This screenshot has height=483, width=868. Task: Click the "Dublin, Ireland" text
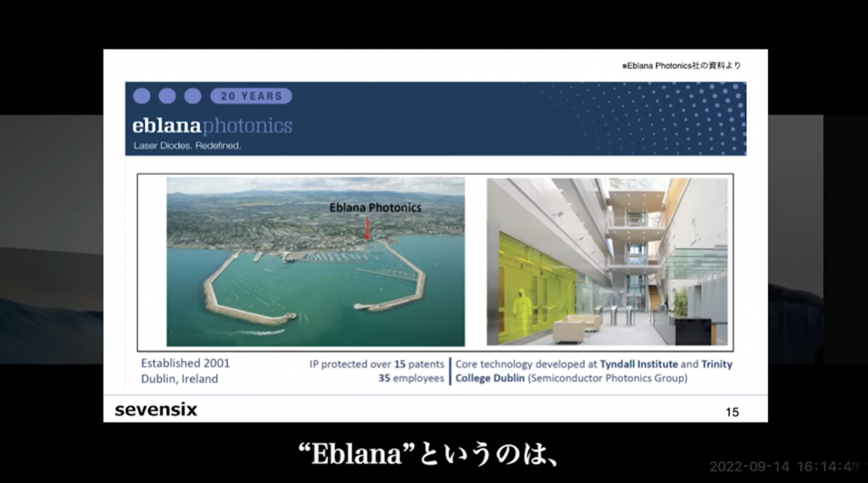180,379
